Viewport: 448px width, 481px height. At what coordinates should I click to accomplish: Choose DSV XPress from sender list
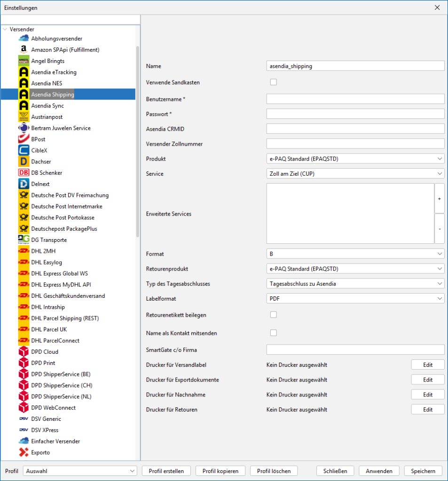coord(45,430)
